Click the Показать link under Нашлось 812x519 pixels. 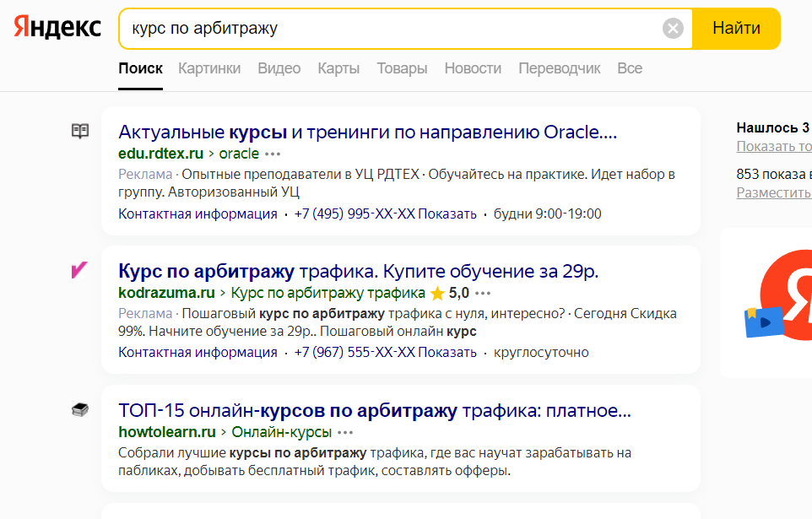(x=774, y=147)
